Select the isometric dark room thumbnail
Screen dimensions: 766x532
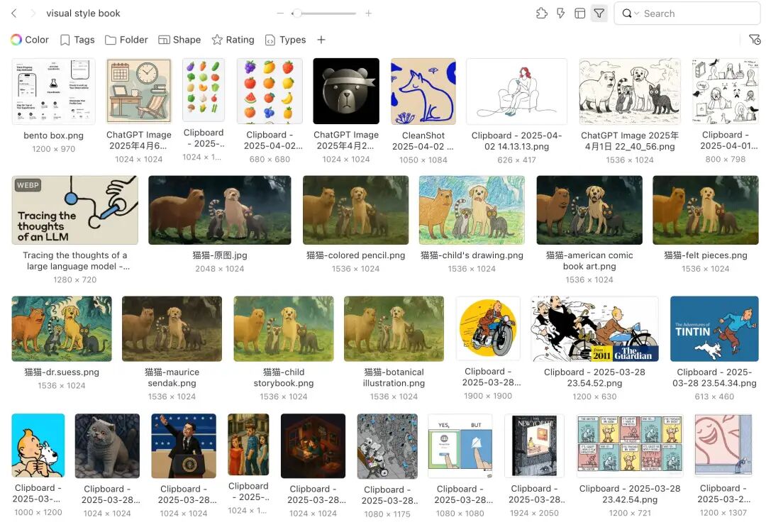[313, 445]
